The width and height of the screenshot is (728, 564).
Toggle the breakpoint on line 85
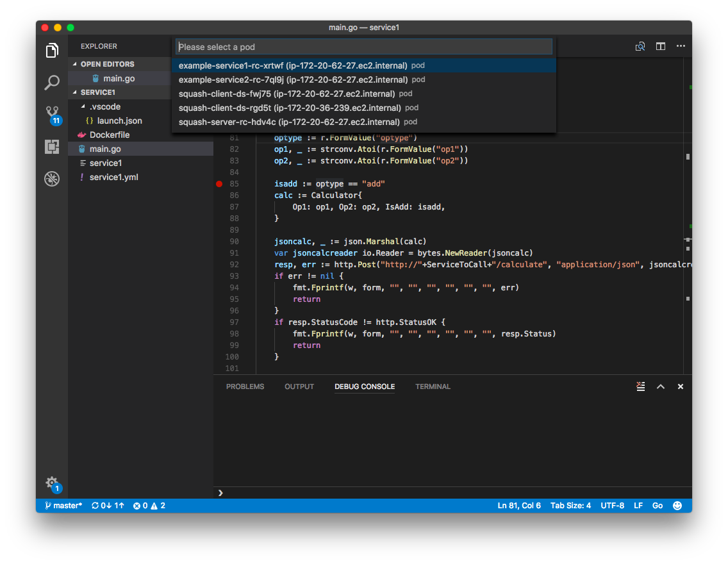pos(219,184)
